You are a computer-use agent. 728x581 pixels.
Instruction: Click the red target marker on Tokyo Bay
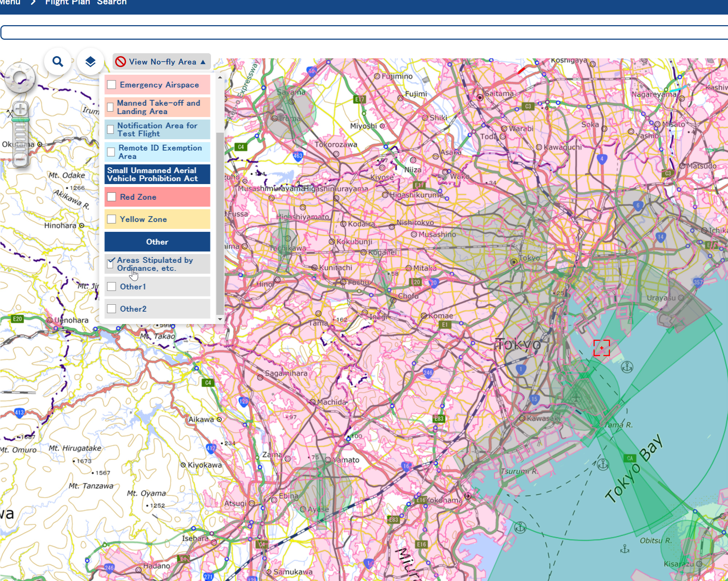point(601,348)
